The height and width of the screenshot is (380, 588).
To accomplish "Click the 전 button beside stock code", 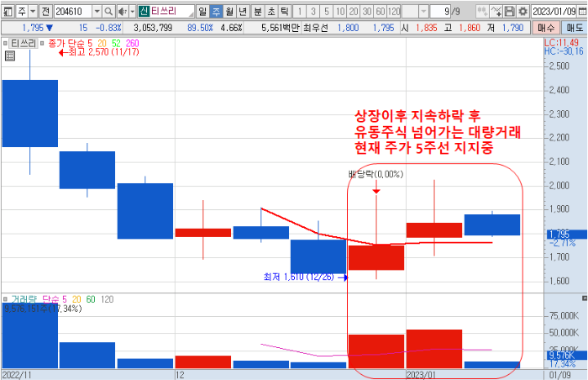I will click(45, 12).
